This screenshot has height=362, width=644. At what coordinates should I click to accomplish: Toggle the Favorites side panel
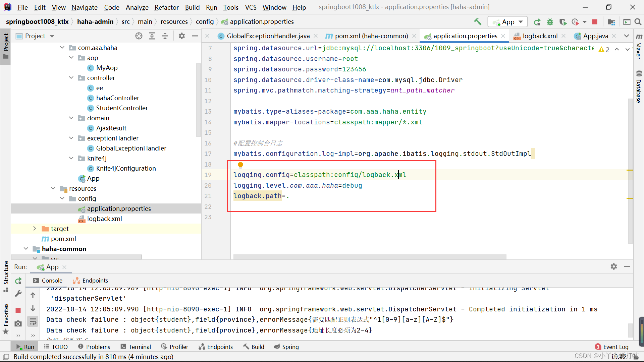click(x=6, y=318)
